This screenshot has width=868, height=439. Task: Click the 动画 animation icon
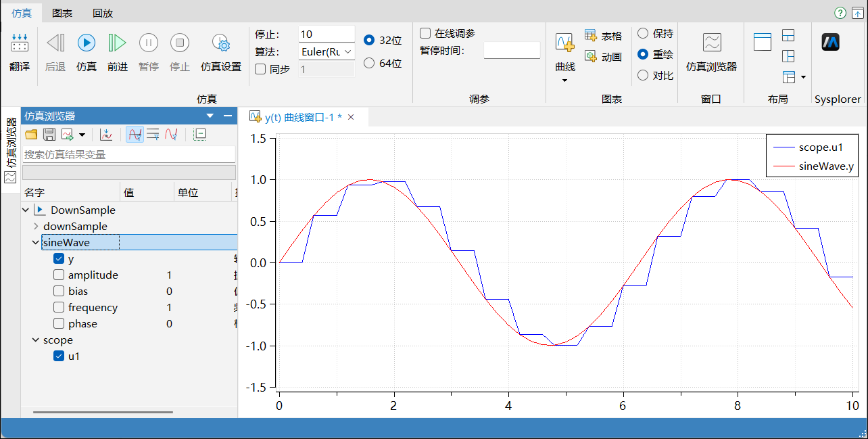591,57
